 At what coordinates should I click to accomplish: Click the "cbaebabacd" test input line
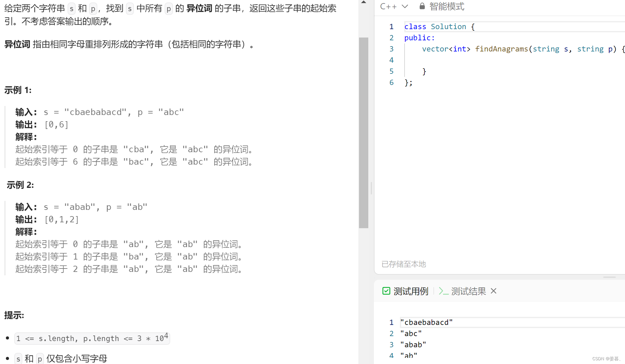[x=426, y=322]
